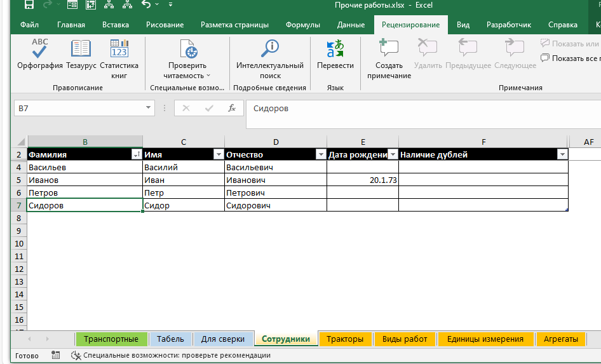This screenshot has height=364, width=601.
Task: Click the Cancel X button in the formula bar
Action: 186,108
